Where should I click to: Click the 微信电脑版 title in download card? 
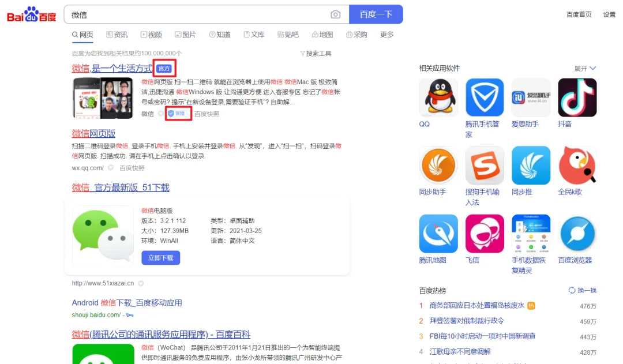[157, 211]
